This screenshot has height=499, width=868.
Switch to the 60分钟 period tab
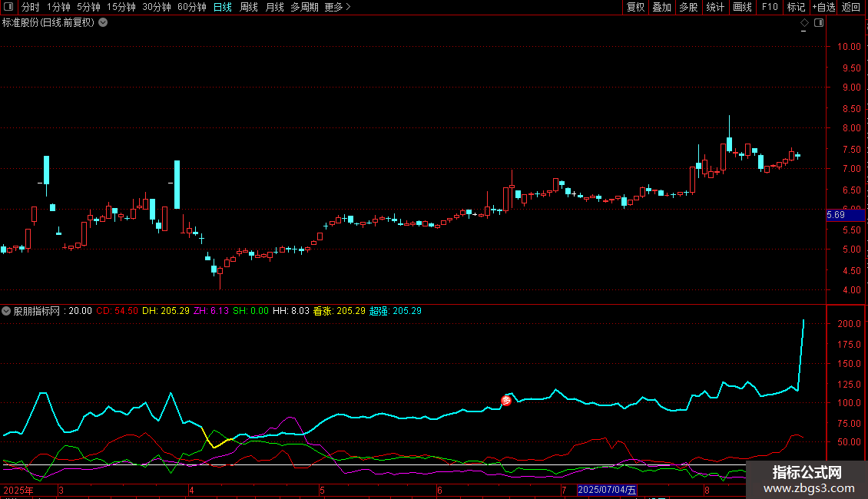[192, 7]
